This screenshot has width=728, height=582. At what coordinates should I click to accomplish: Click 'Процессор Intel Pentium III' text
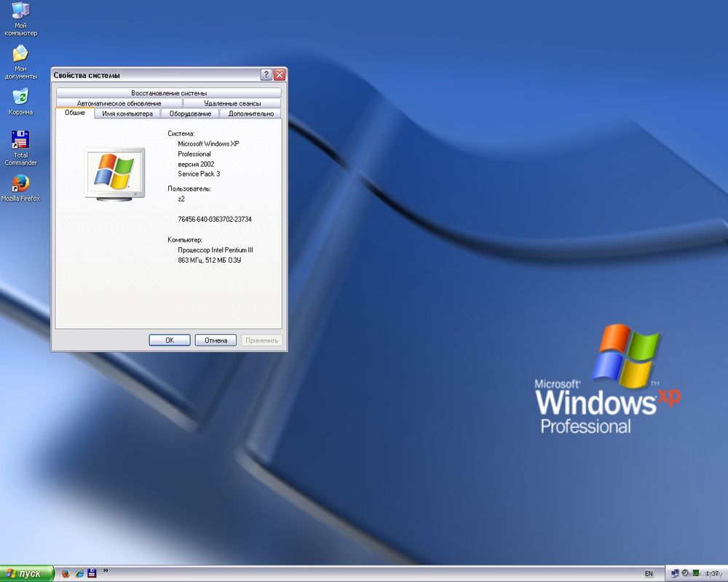tap(215, 250)
